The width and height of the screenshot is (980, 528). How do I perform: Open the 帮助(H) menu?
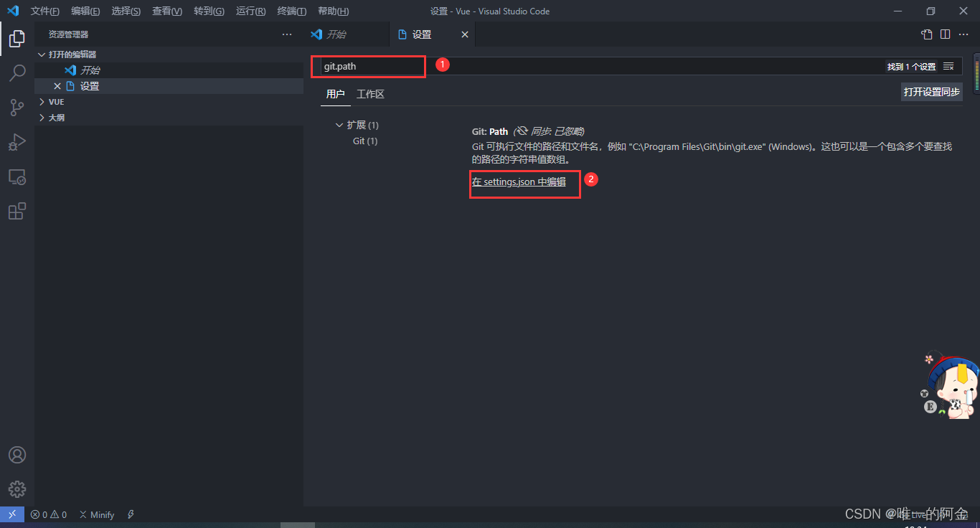333,11
